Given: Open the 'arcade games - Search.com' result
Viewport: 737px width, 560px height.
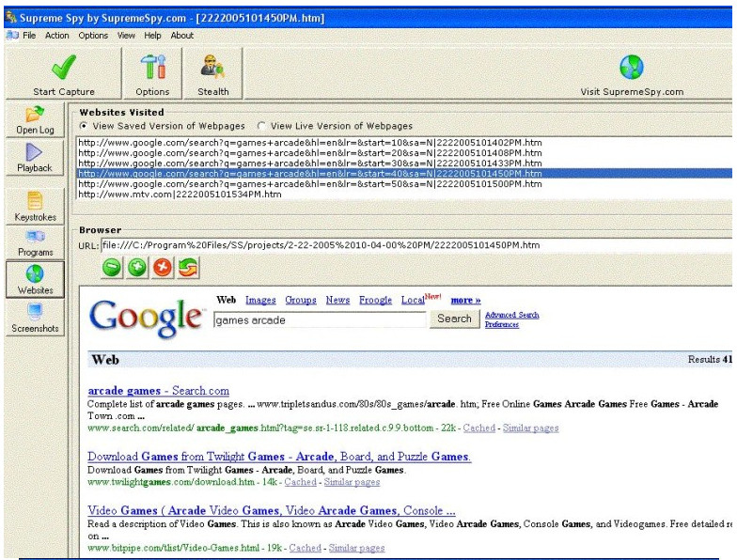Looking at the screenshot, I should coord(158,391).
